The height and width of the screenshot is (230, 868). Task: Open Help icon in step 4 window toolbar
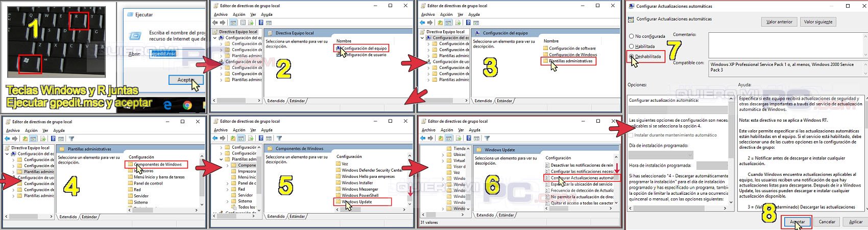(x=53, y=139)
